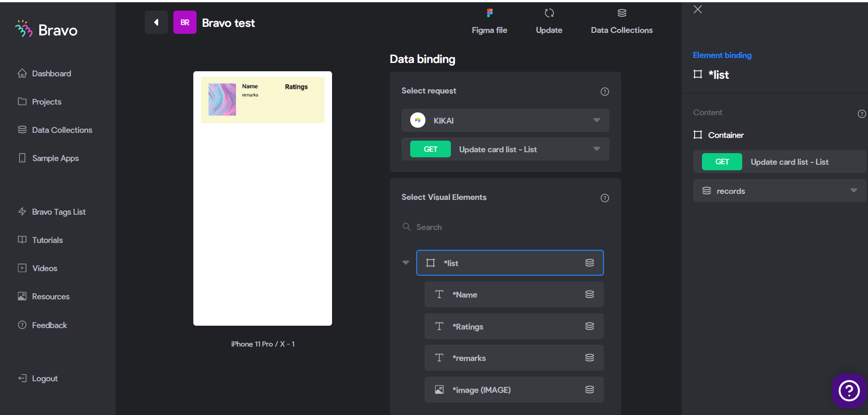Open the Feedback page

point(42,325)
